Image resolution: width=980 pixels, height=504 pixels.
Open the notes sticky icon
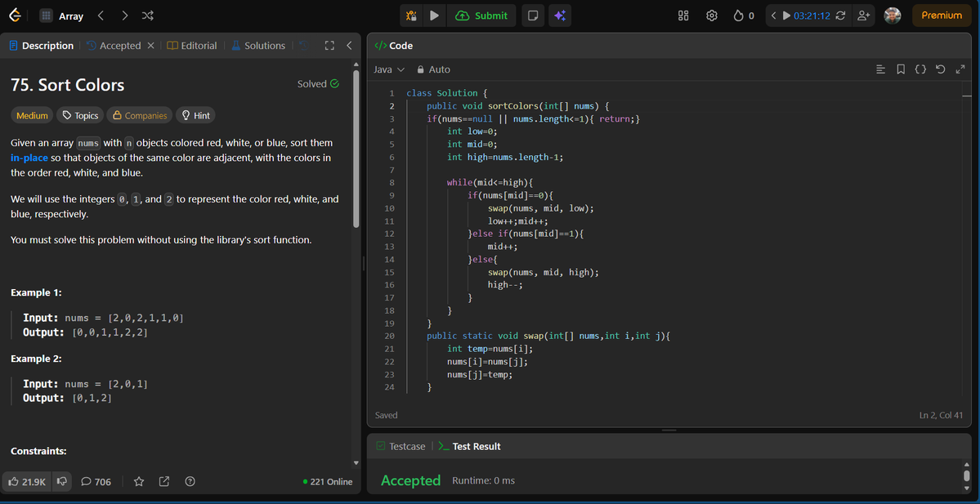(533, 16)
